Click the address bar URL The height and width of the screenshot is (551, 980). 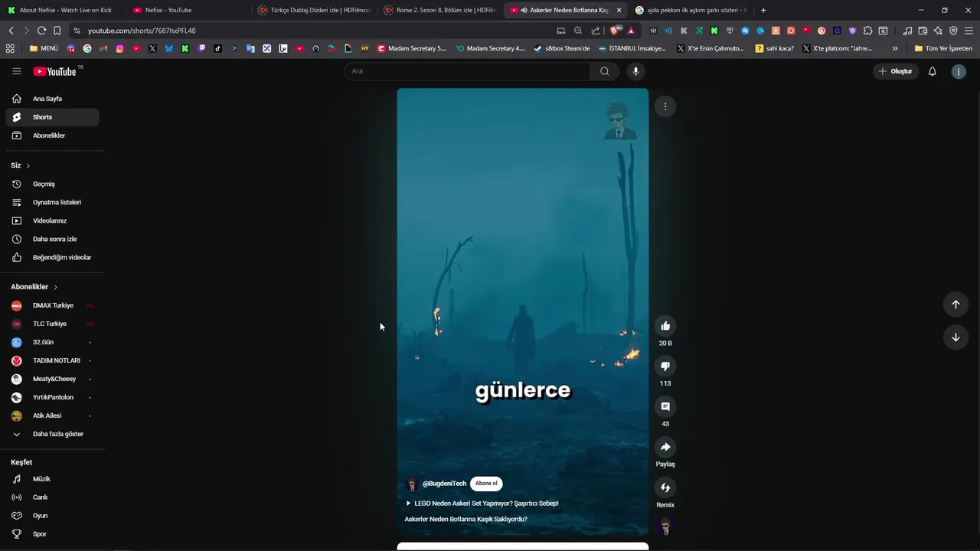[x=142, y=31]
